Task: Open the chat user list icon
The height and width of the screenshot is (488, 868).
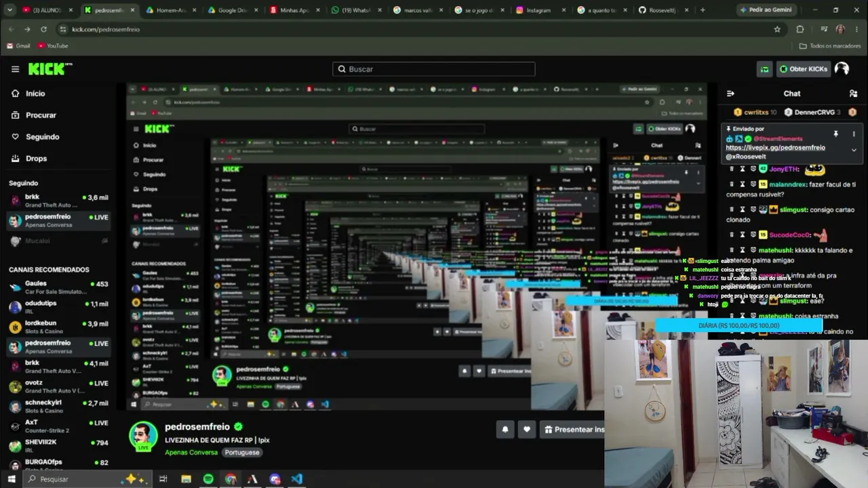Action: pos(853,94)
